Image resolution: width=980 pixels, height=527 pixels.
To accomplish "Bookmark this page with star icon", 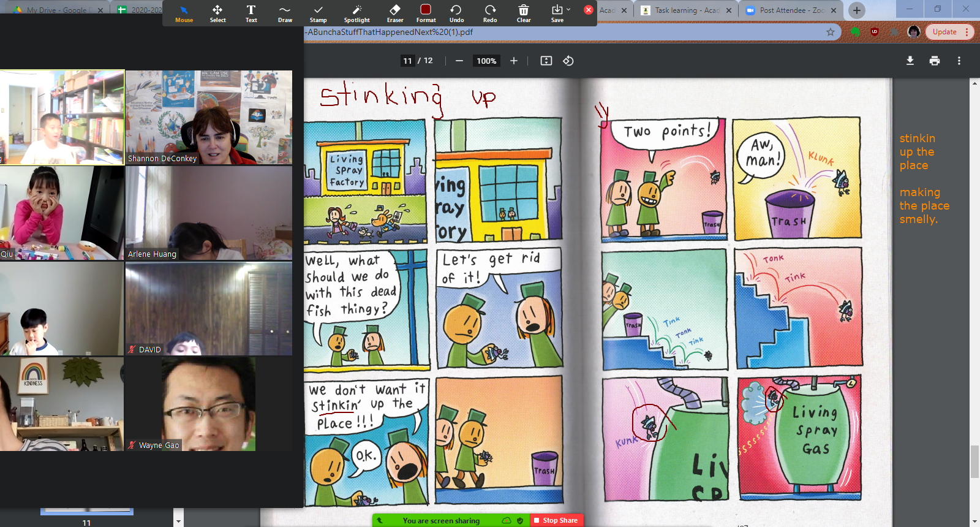I will tap(831, 32).
